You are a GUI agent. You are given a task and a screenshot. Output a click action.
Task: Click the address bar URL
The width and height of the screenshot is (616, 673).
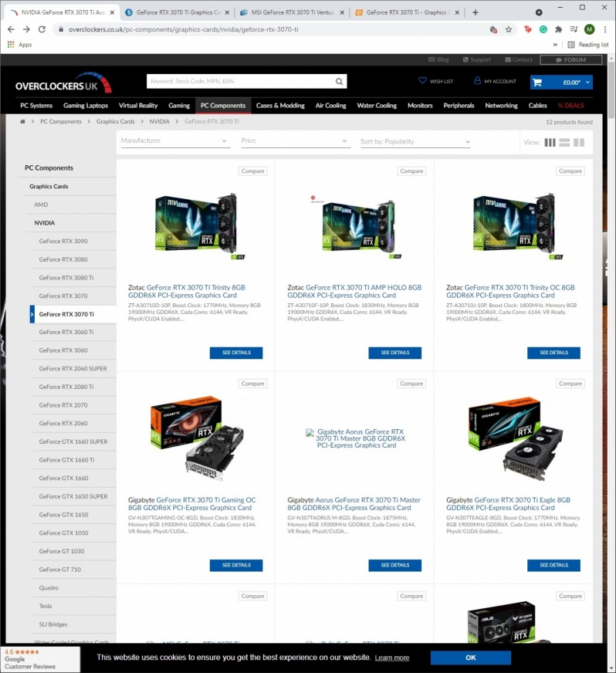183,29
